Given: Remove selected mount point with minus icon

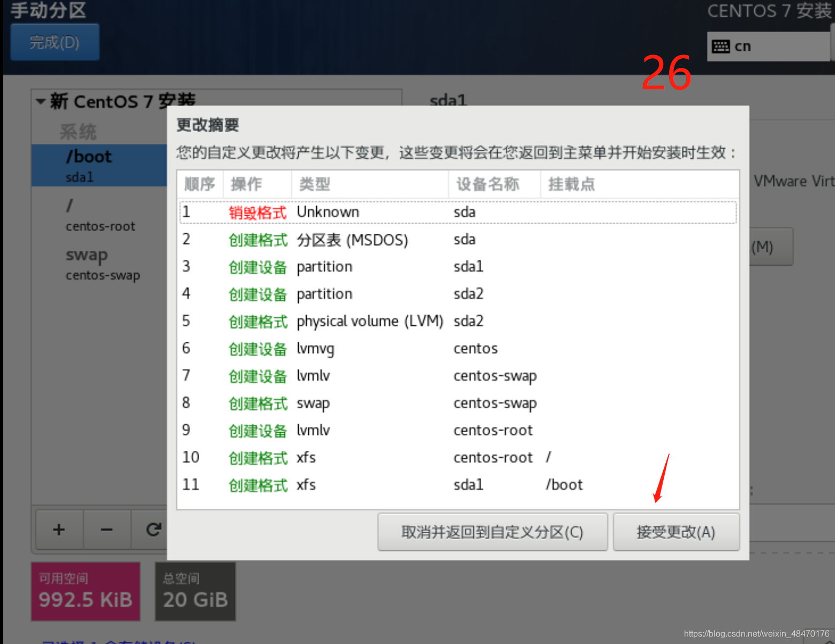Looking at the screenshot, I should click(x=107, y=530).
